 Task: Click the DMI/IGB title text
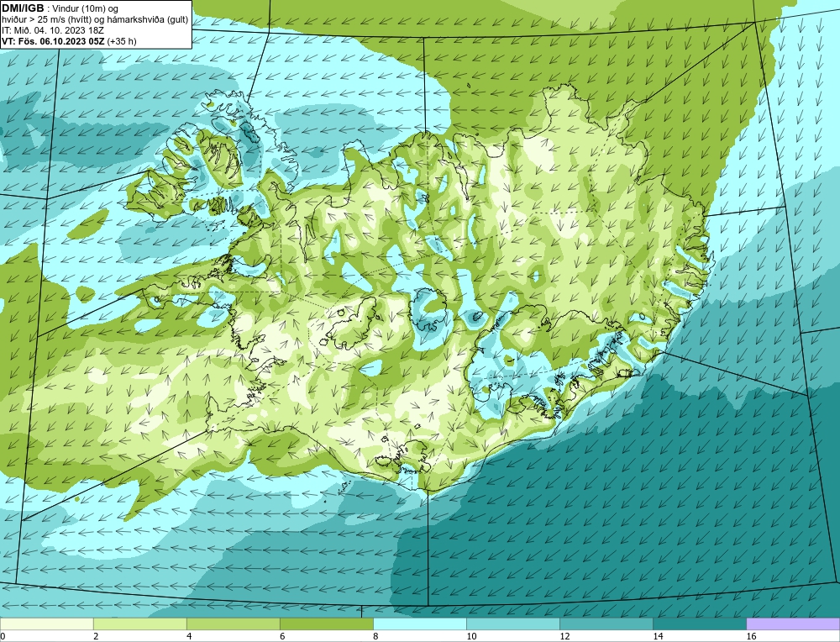[23, 8]
